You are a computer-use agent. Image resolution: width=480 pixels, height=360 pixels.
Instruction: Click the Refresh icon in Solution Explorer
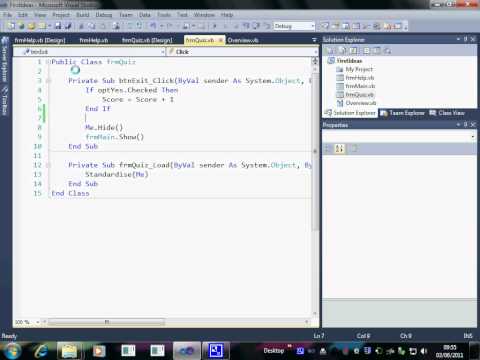click(x=354, y=51)
